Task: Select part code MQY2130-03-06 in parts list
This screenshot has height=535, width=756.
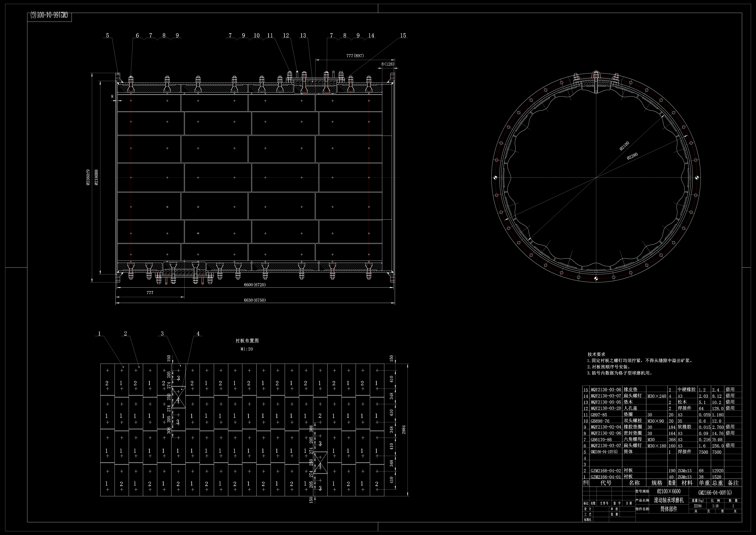Action: tap(606, 390)
